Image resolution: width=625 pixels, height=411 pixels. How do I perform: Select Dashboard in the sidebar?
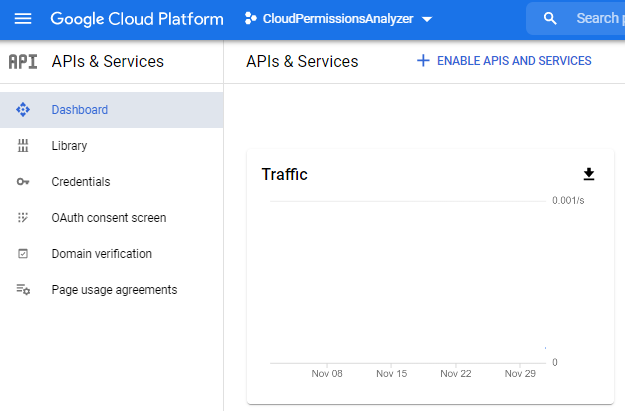click(x=80, y=110)
